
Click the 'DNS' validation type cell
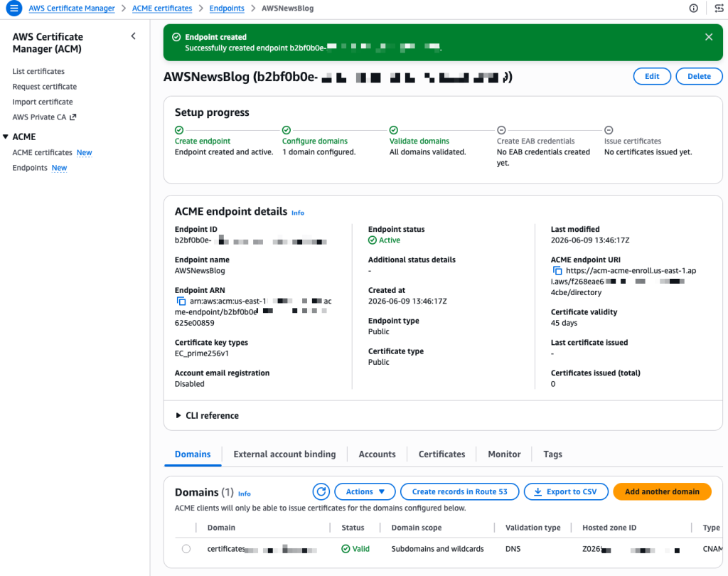tap(513, 549)
